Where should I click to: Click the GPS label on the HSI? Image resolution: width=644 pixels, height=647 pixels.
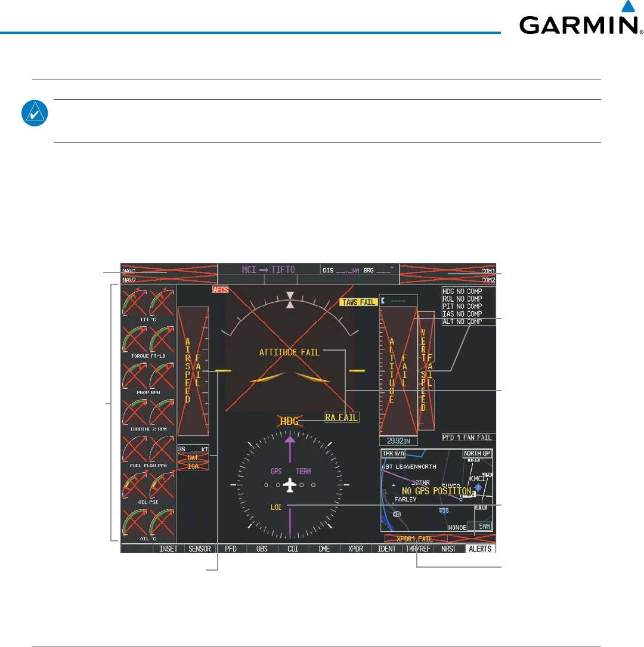(x=276, y=471)
